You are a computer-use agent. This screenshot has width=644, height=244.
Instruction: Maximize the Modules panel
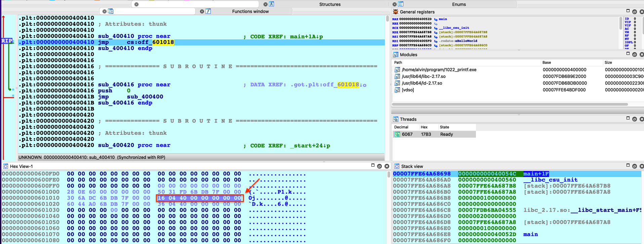[x=628, y=54]
